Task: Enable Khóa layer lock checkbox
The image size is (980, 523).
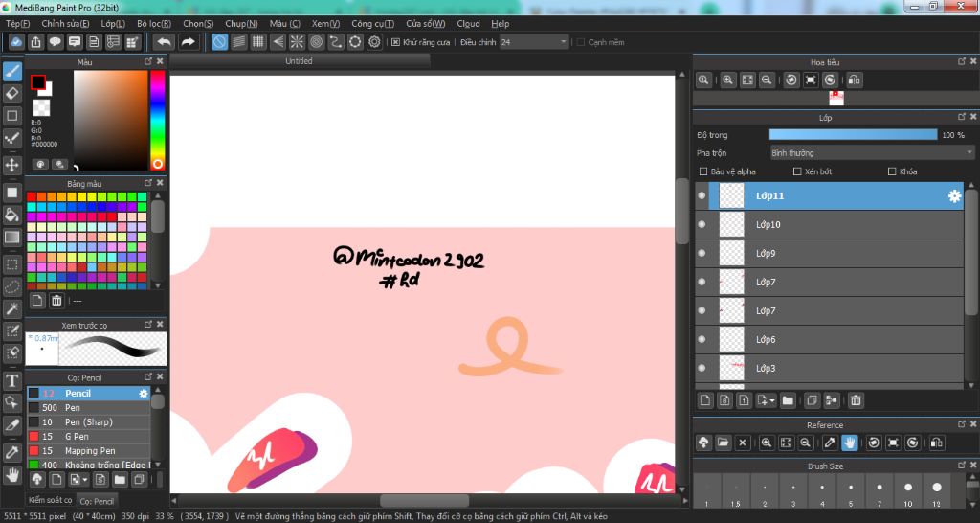Action: 892,171
